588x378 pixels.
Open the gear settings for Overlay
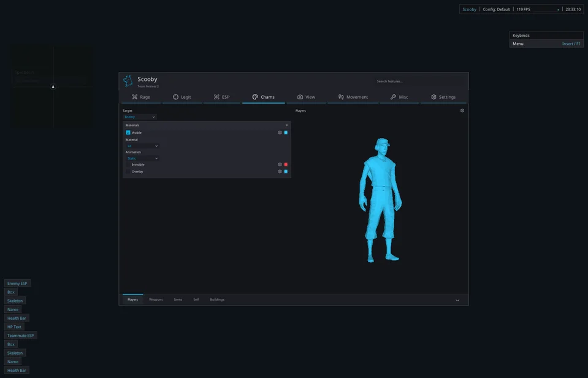280,172
